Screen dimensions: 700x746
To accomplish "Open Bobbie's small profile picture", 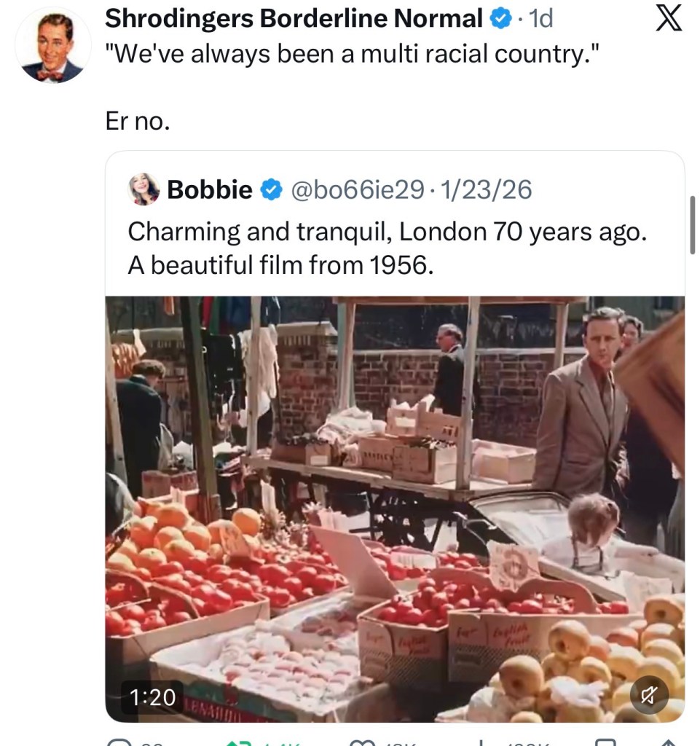I will (x=144, y=189).
